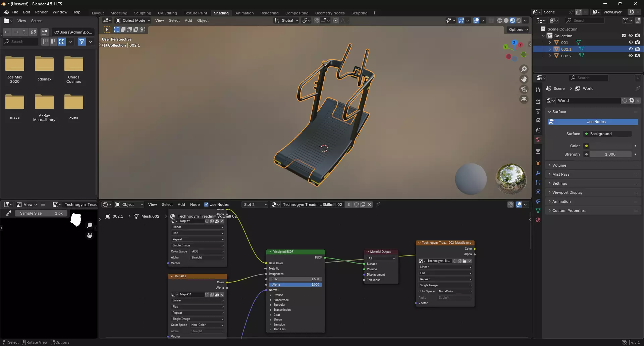Go back in the file browser
This screenshot has height=346, width=644.
(7, 32)
